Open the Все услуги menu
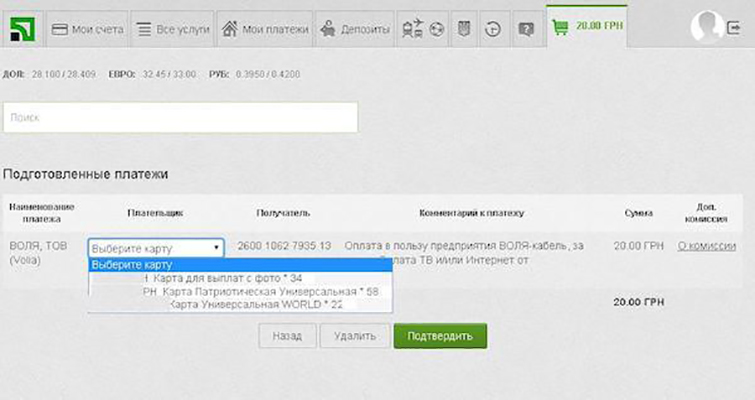 tap(173, 30)
